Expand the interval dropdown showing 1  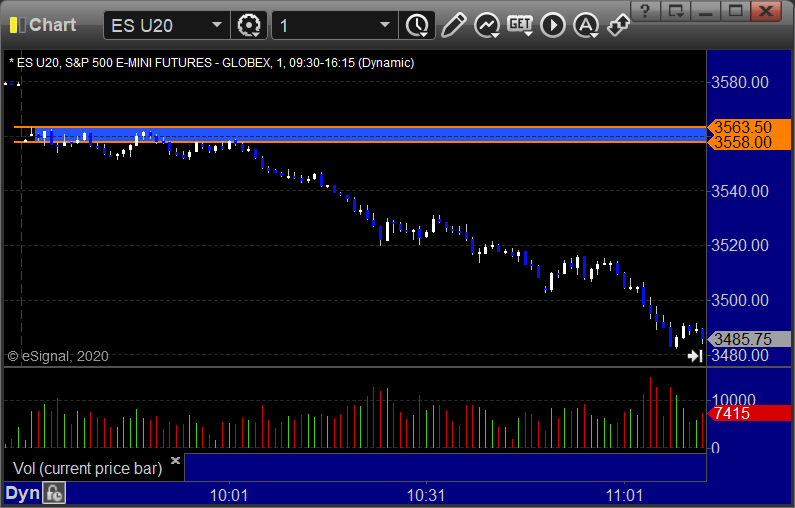coord(385,25)
